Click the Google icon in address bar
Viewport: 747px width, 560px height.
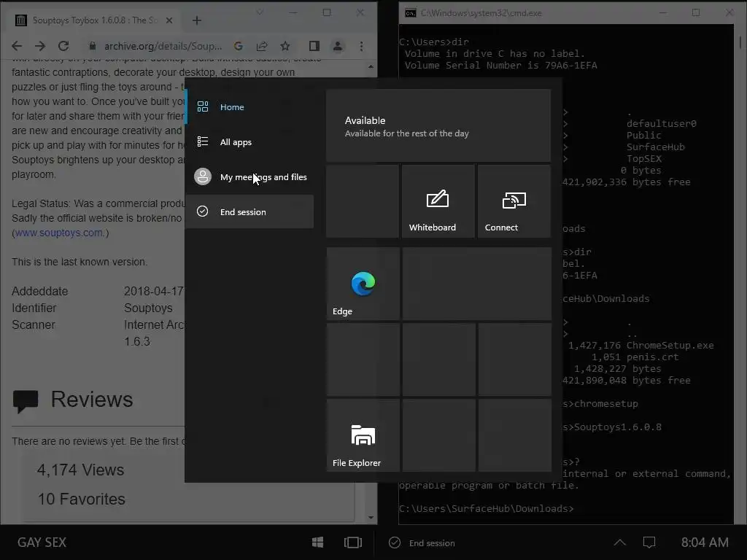click(x=239, y=46)
